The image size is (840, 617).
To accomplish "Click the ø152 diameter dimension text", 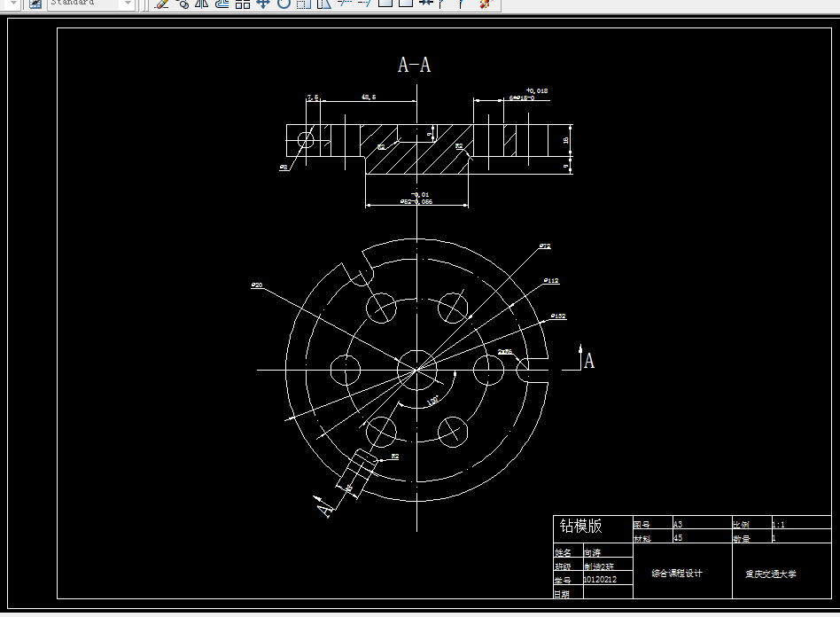I will click(x=558, y=316).
